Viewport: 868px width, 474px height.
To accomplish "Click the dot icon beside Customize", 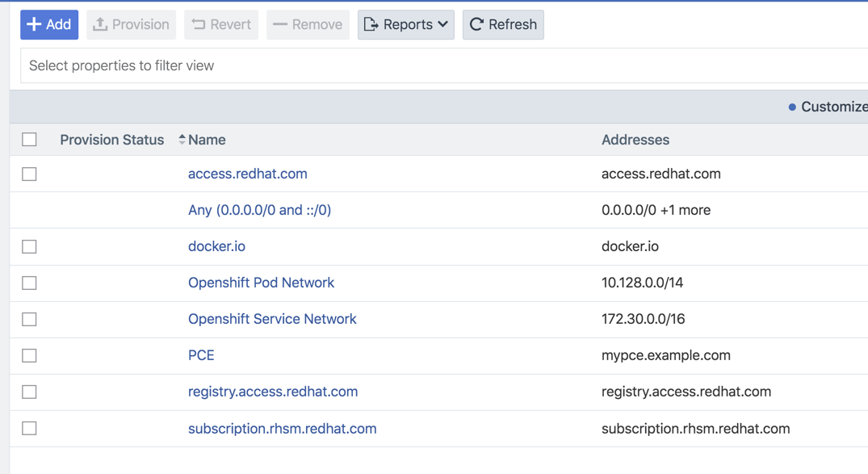I will pos(794,106).
